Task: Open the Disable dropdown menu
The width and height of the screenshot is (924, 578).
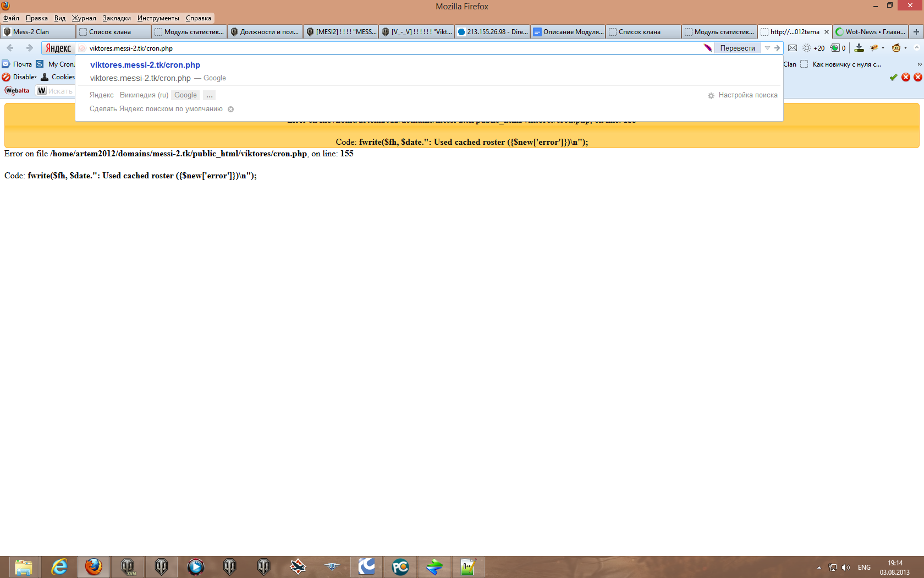Action: [x=25, y=77]
